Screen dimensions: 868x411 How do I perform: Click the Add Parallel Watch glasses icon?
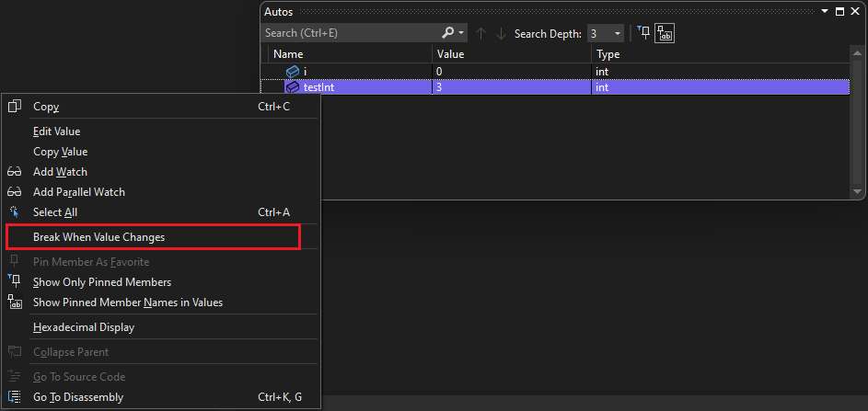click(15, 192)
